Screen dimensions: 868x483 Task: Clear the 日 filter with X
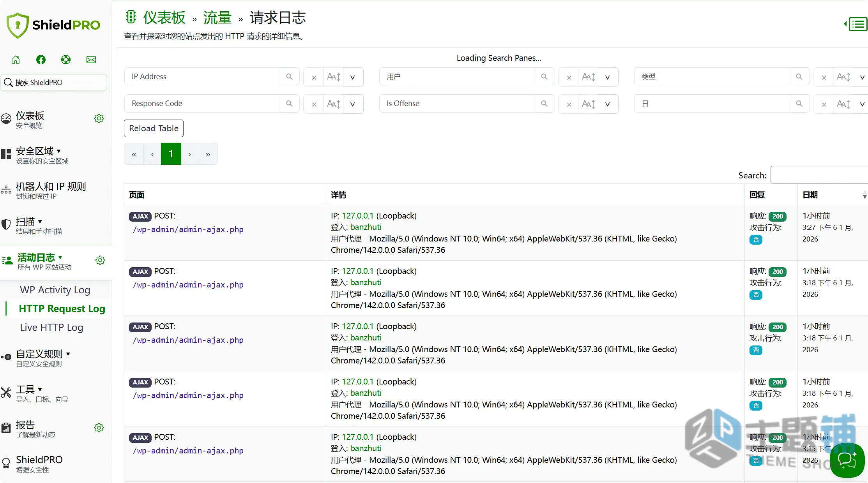[x=824, y=104]
